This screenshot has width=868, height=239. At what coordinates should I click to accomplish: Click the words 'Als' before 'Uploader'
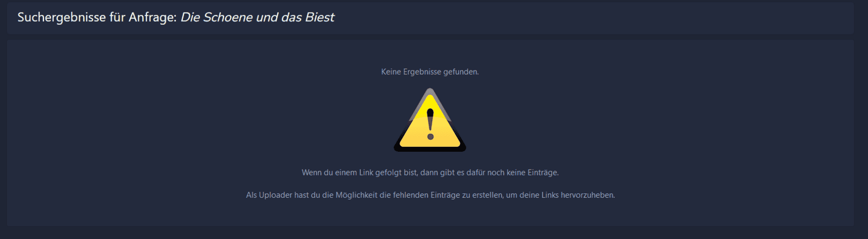pyautogui.click(x=251, y=195)
